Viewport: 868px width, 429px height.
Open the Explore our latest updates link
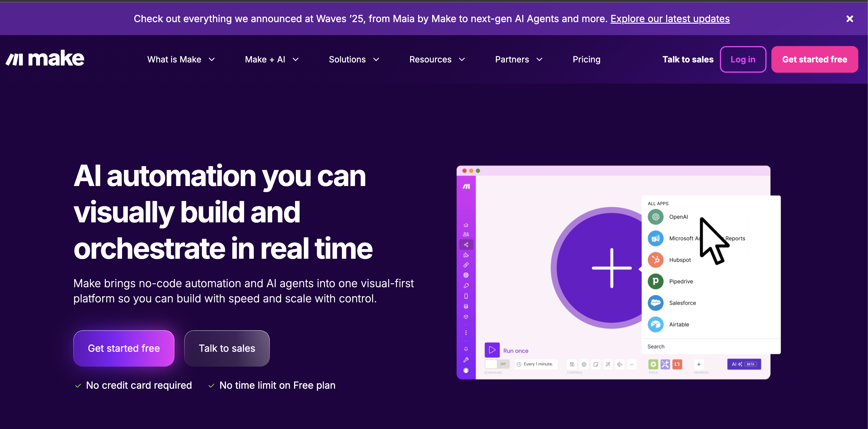(x=670, y=19)
